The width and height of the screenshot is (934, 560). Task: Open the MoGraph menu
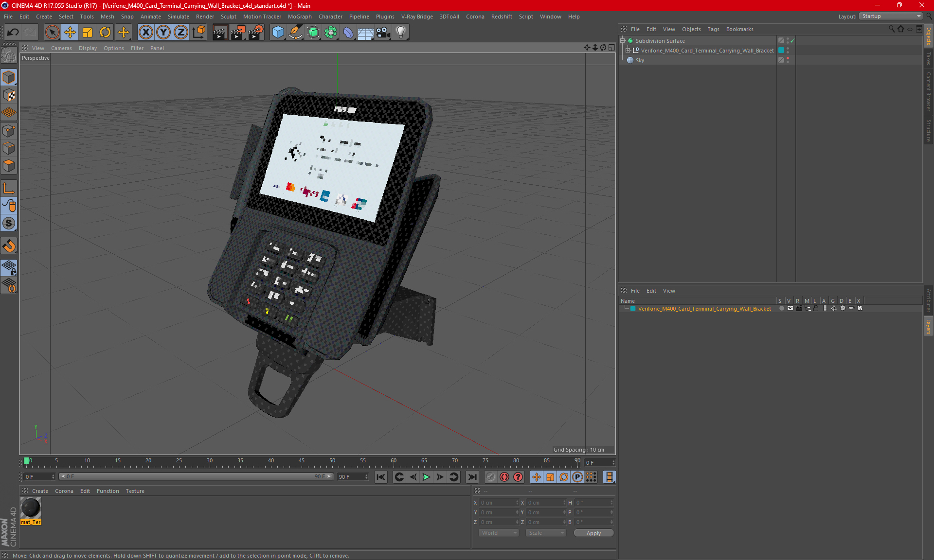(300, 17)
